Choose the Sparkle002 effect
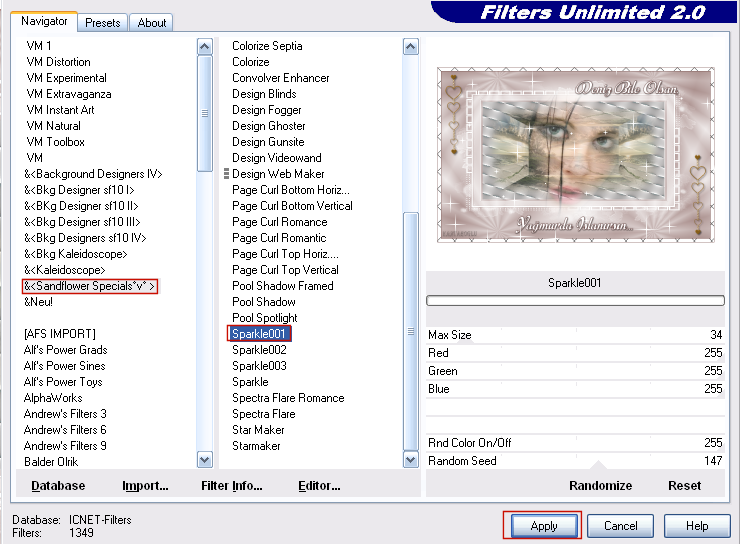The width and height of the screenshot is (740, 544). coord(259,350)
